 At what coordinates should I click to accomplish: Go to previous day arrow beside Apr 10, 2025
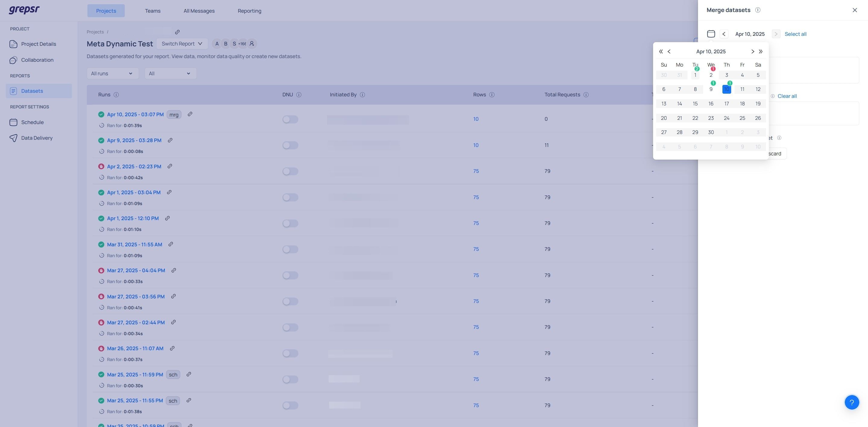[724, 34]
